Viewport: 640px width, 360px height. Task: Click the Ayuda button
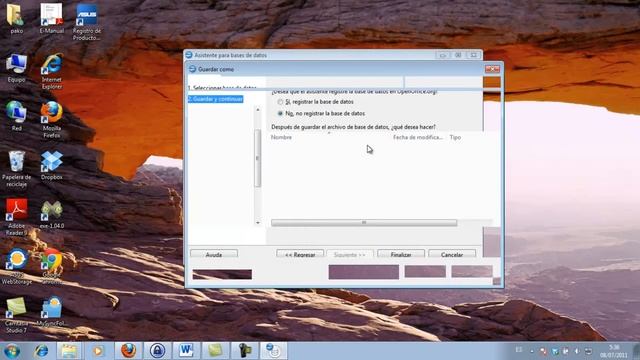pyautogui.click(x=213, y=254)
